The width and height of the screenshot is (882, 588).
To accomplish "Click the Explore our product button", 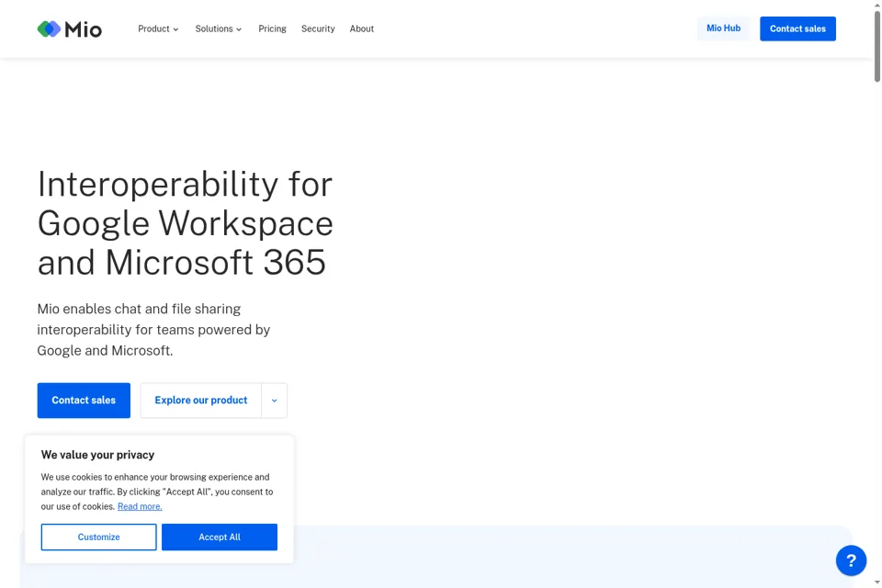I will tap(201, 401).
